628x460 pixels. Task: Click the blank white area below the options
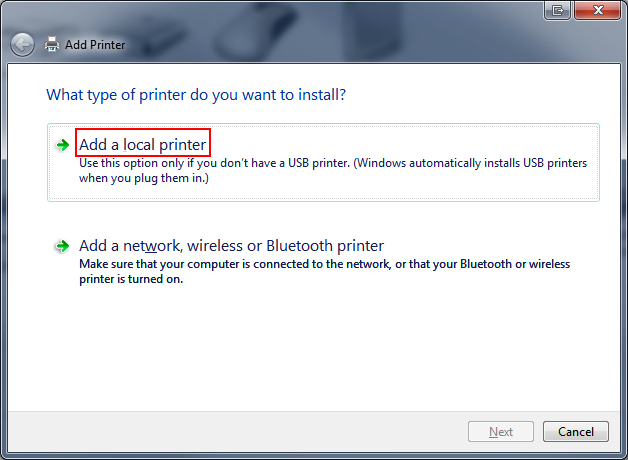314,348
